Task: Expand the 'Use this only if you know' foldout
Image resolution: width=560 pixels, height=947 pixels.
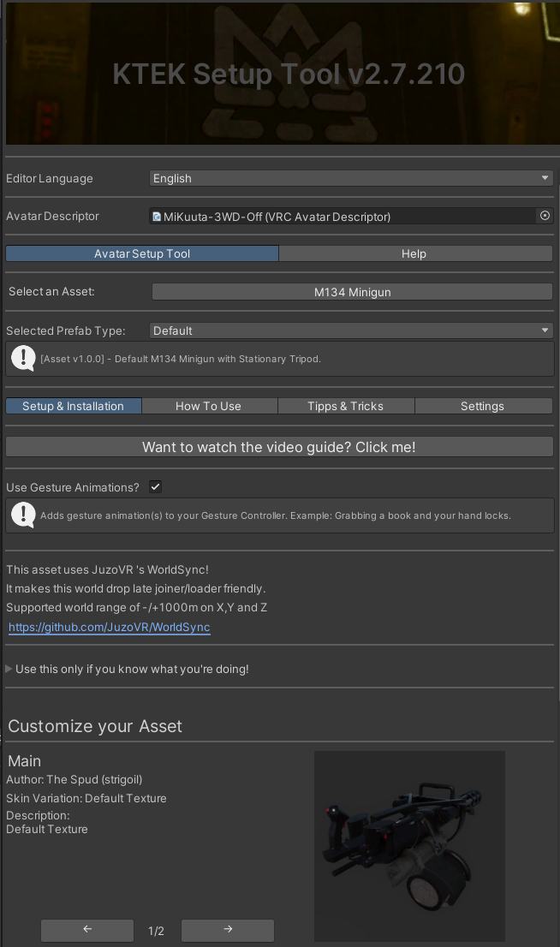Action: 9,669
